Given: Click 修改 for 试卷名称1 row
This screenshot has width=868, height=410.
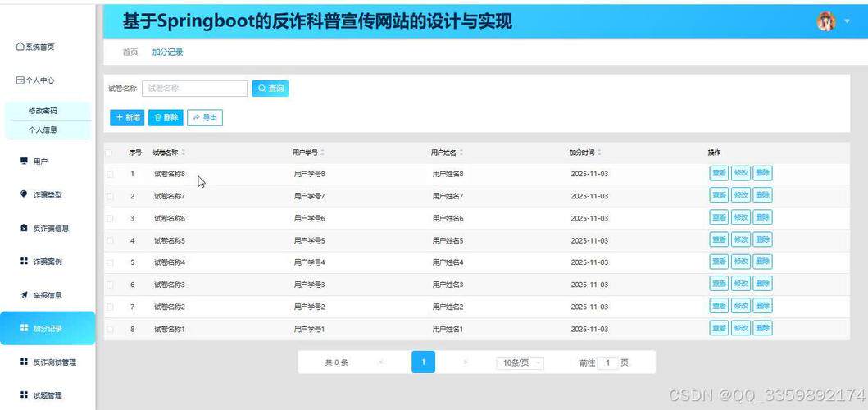Looking at the screenshot, I should point(741,328).
